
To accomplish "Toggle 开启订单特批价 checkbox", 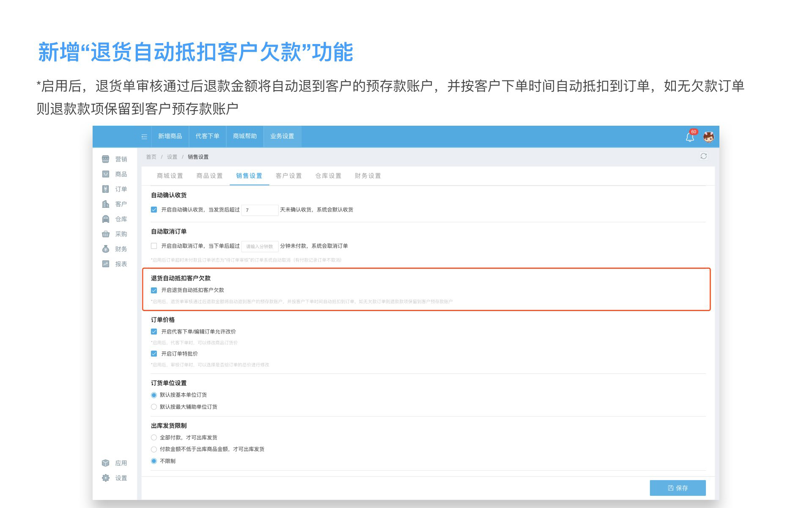I will [154, 353].
